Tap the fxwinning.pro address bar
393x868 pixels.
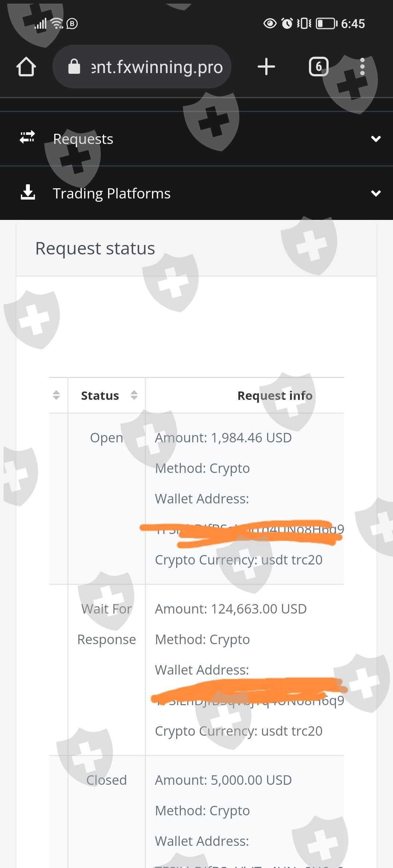pyautogui.click(x=156, y=67)
